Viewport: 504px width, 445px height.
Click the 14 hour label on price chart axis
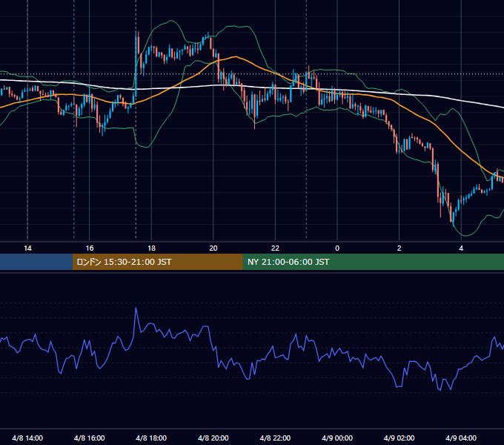point(27,248)
